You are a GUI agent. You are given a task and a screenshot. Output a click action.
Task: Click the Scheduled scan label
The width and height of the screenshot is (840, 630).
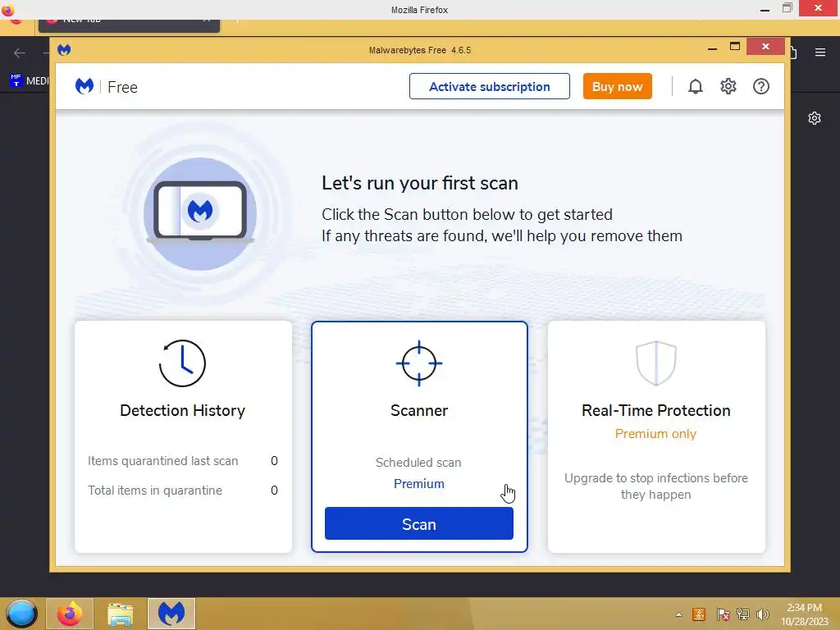(418, 463)
